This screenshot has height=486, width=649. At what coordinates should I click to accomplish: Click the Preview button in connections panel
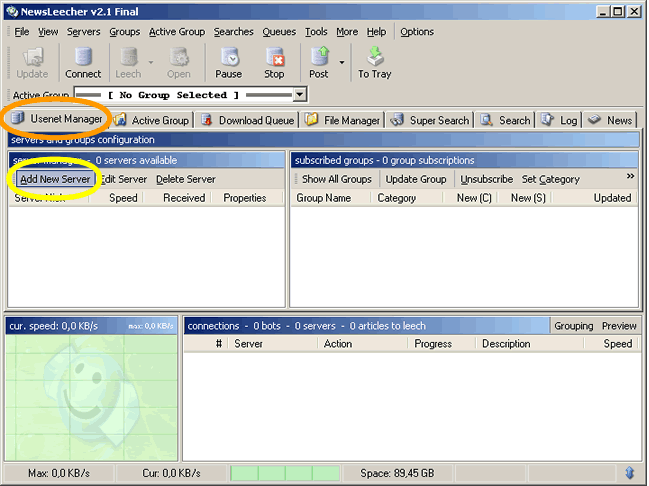619,326
